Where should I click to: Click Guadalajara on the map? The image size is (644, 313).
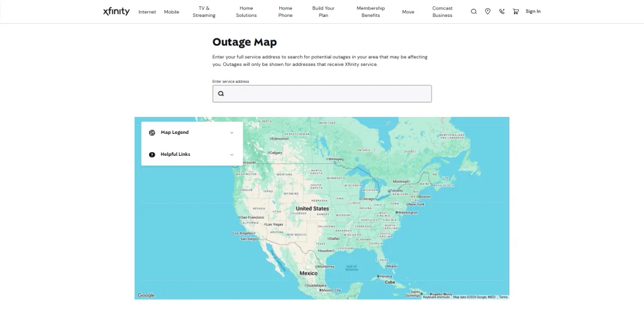pyautogui.click(x=315, y=285)
